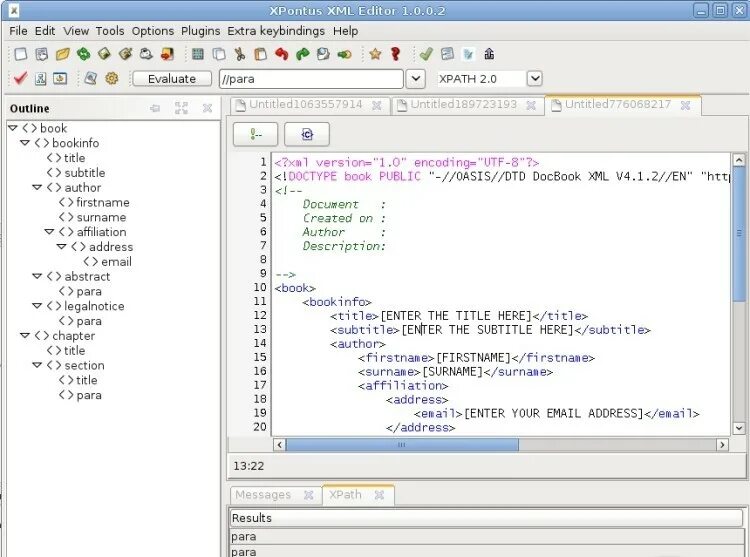Screen dimensions: 750x557
Task: Click the red question mark help icon
Action: pos(396,54)
